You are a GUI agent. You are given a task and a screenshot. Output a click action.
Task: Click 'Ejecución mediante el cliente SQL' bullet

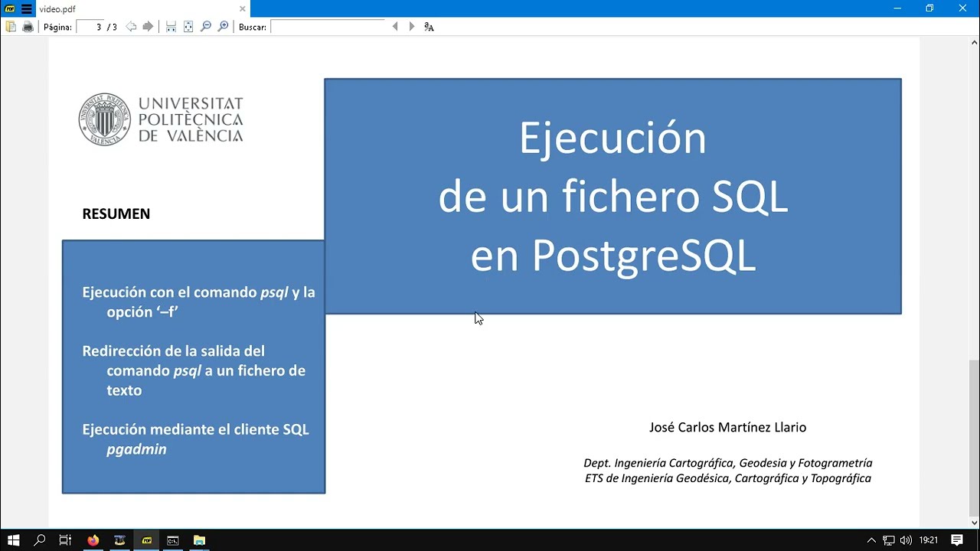195,439
